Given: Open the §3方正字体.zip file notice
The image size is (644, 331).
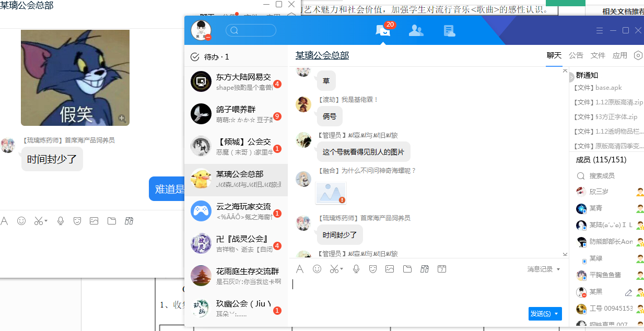Looking at the screenshot, I should 606,117.
